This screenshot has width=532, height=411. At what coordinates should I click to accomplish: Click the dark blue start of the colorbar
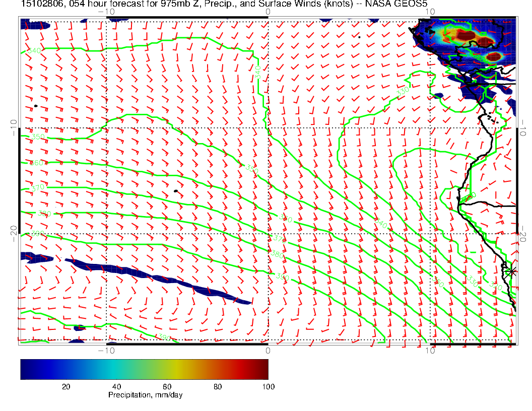[x=26, y=369]
